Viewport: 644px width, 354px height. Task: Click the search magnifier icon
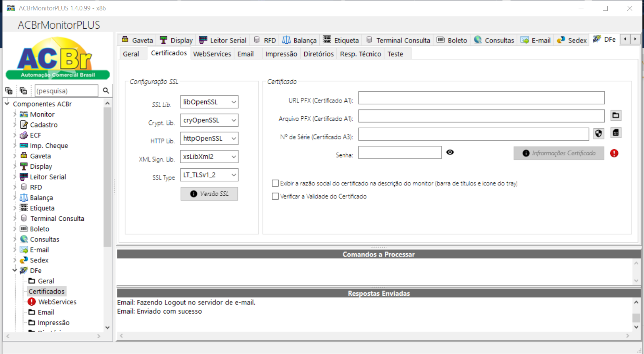pyautogui.click(x=106, y=90)
